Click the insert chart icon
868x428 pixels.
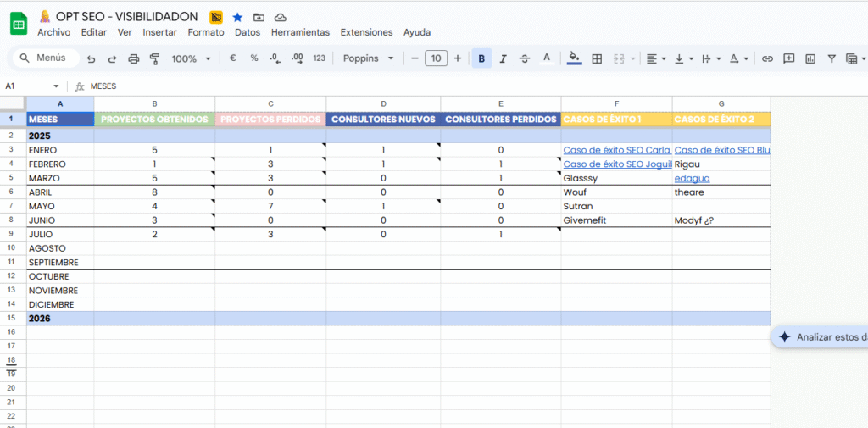pos(810,58)
